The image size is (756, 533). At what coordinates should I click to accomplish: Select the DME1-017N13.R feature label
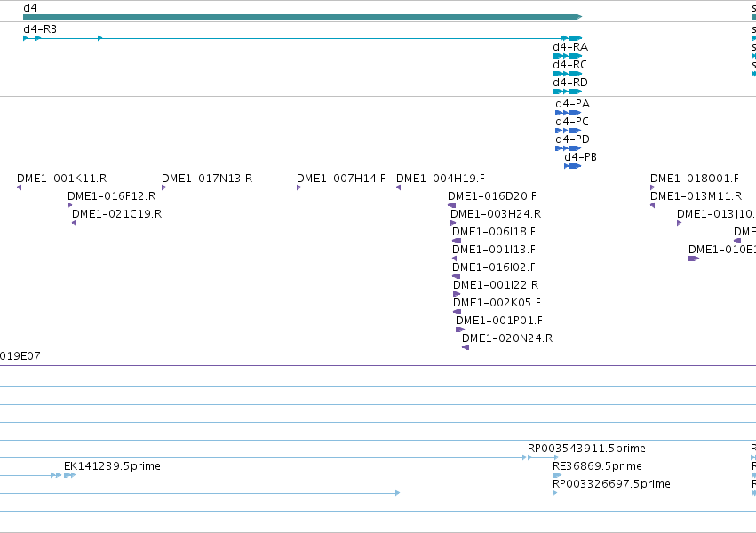click(207, 179)
